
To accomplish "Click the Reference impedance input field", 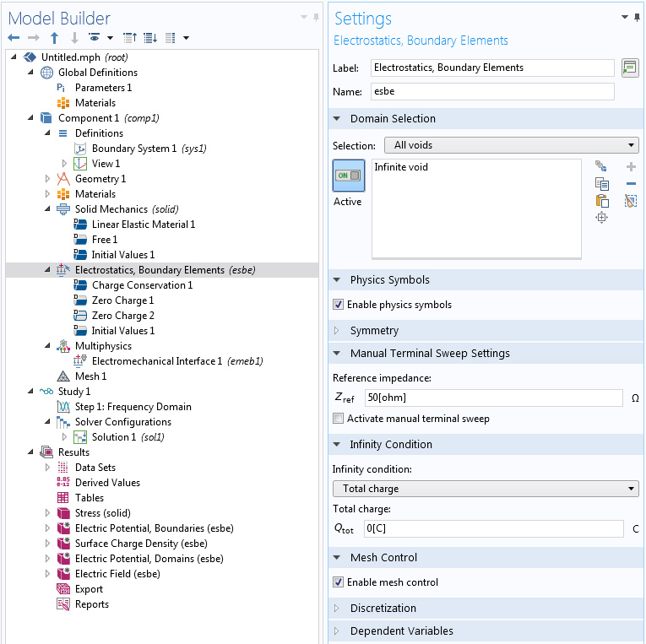I will (x=494, y=397).
